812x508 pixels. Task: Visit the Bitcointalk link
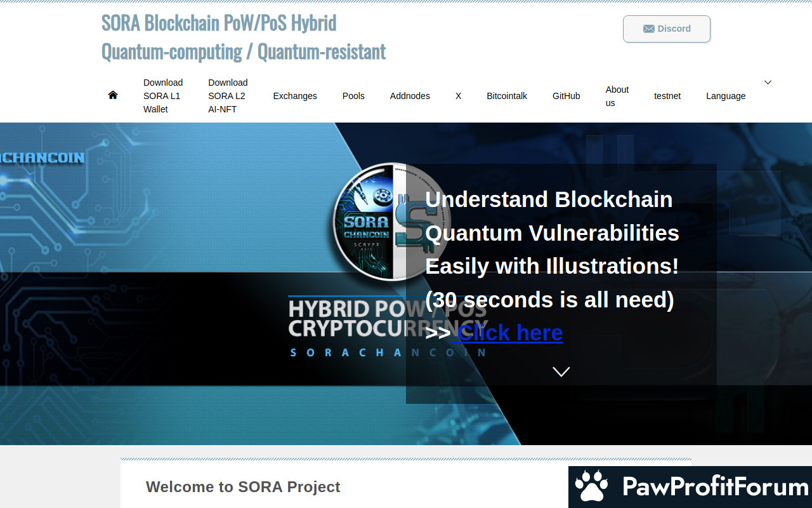point(507,96)
